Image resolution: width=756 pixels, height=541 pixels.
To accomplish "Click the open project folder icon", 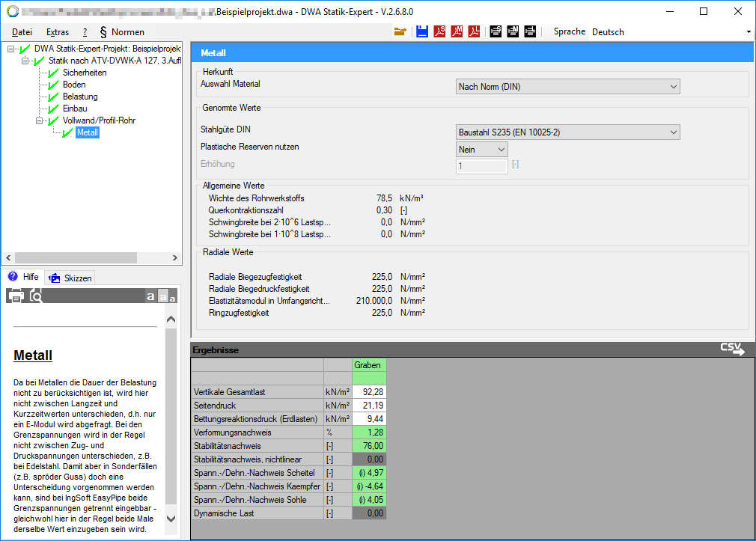I will [x=400, y=31].
